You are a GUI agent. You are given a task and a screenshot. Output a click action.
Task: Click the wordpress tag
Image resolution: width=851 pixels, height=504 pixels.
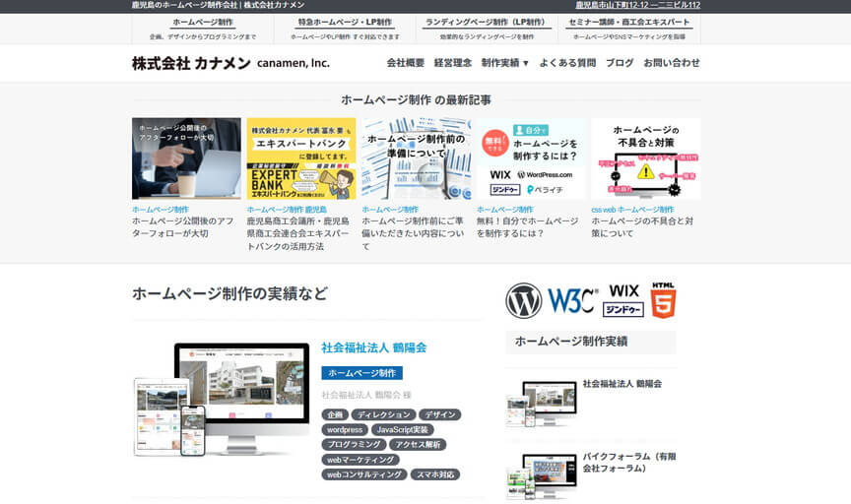345,429
